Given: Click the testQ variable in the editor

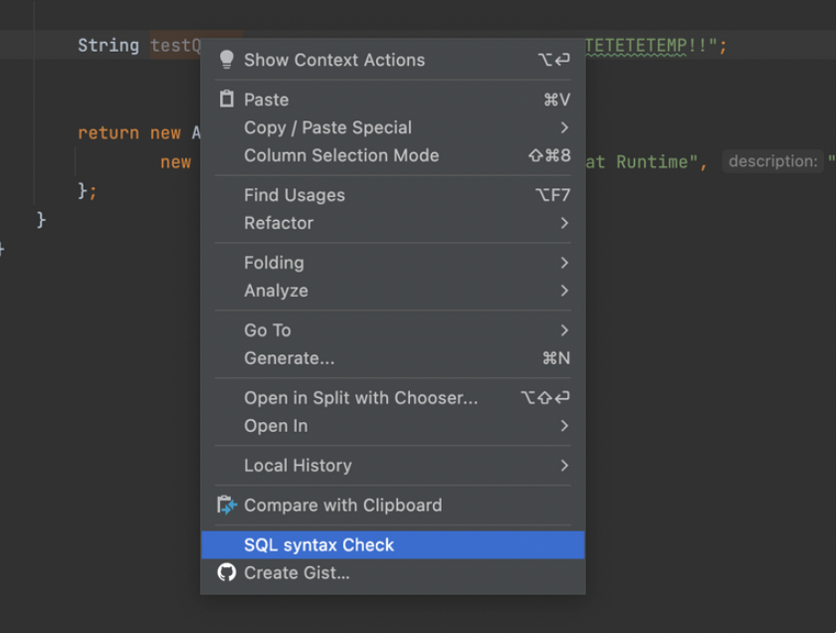Looking at the screenshot, I should coord(174,46).
